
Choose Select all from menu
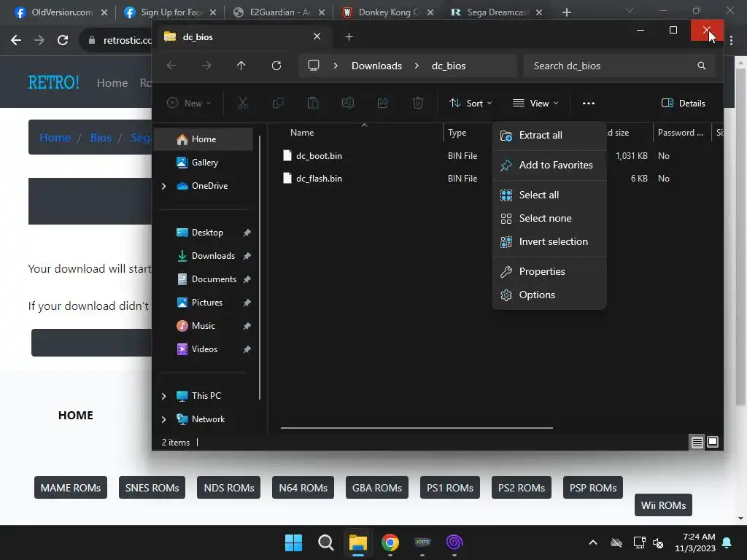[549, 195]
